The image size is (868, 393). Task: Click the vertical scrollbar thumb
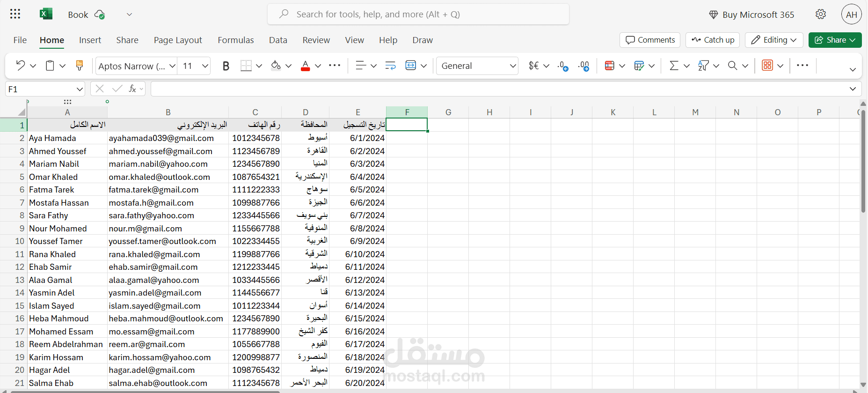pyautogui.click(x=863, y=162)
